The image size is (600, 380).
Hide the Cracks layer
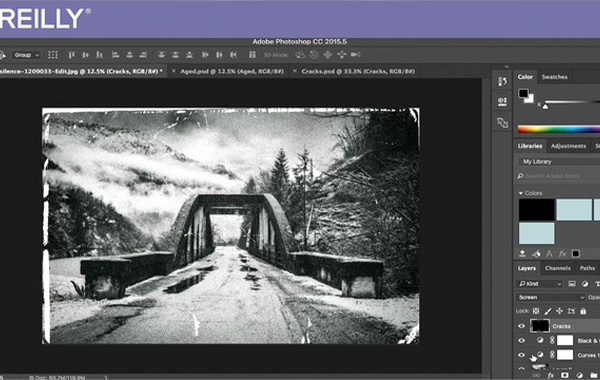click(521, 326)
